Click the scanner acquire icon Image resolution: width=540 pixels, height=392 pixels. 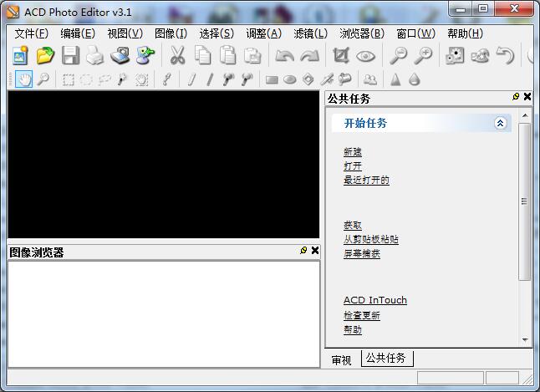tap(120, 55)
